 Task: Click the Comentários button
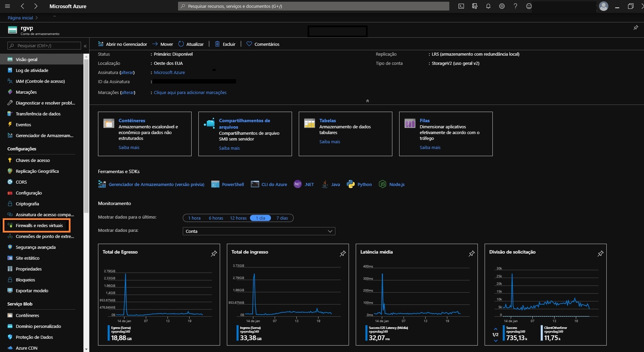point(263,44)
